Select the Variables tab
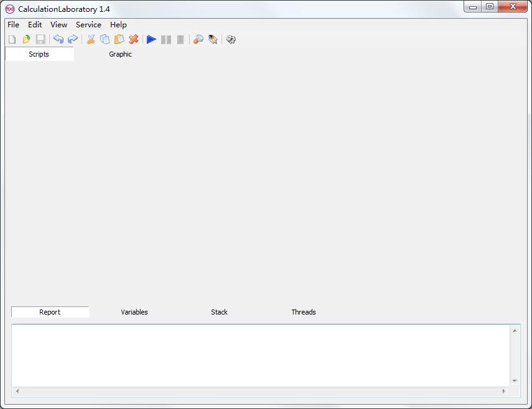The width and height of the screenshot is (532, 409). (x=134, y=312)
